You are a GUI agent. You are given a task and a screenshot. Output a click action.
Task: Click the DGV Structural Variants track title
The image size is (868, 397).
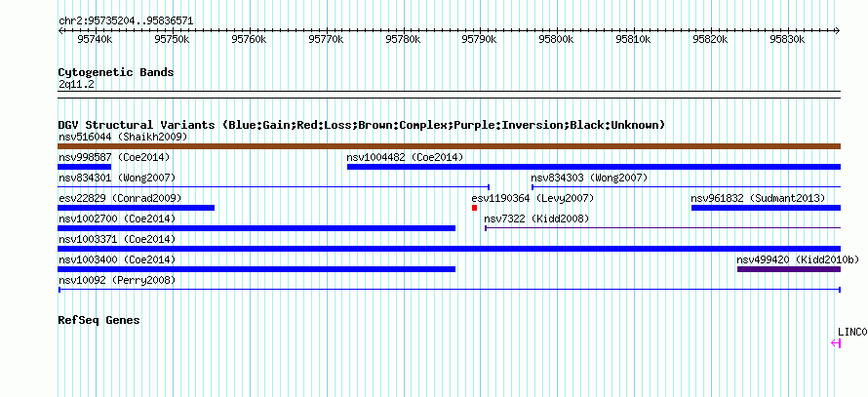pyautogui.click(x=362, y=125)
